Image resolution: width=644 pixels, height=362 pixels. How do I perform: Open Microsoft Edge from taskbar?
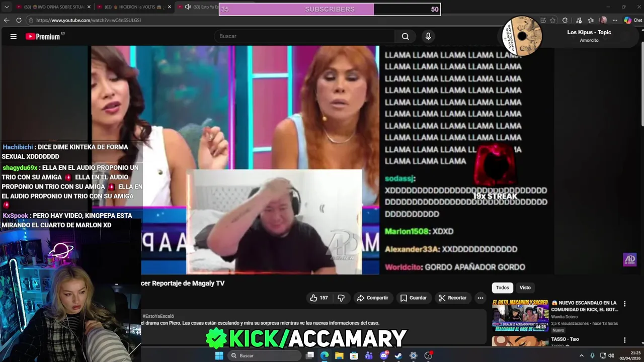click(325, 355)
